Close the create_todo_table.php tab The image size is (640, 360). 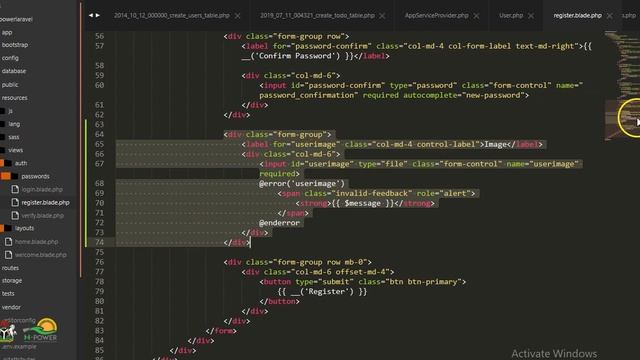382,16
